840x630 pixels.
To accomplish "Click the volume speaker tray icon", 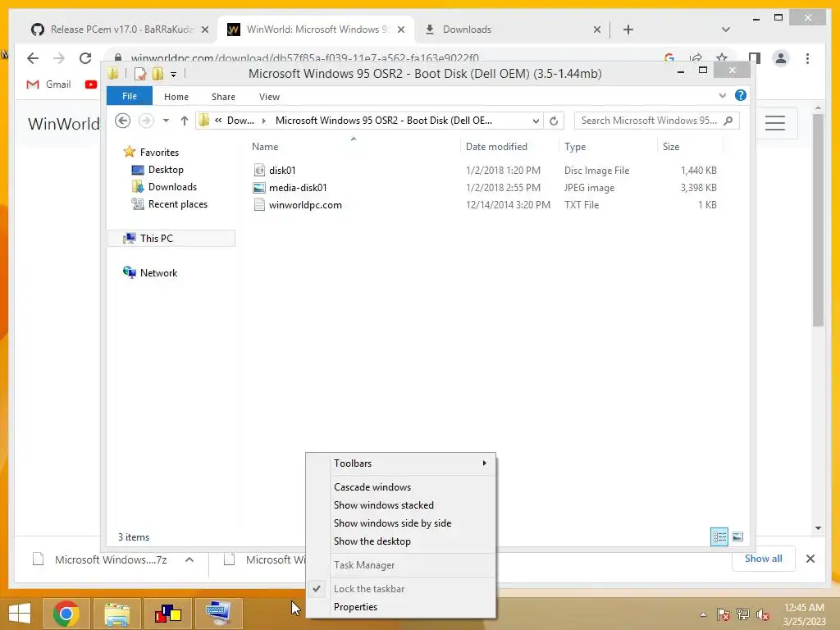I will 762,614.
